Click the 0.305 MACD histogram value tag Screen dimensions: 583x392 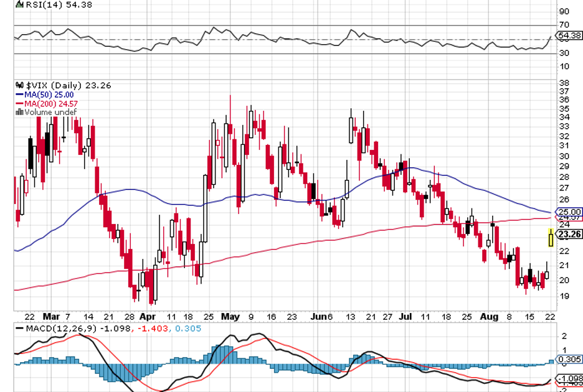click(x=570, y=359)
